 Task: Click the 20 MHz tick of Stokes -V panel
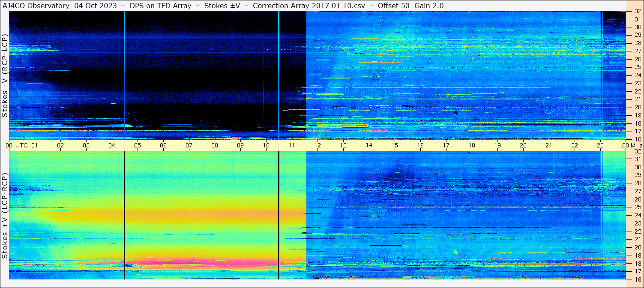pos(637,107)
